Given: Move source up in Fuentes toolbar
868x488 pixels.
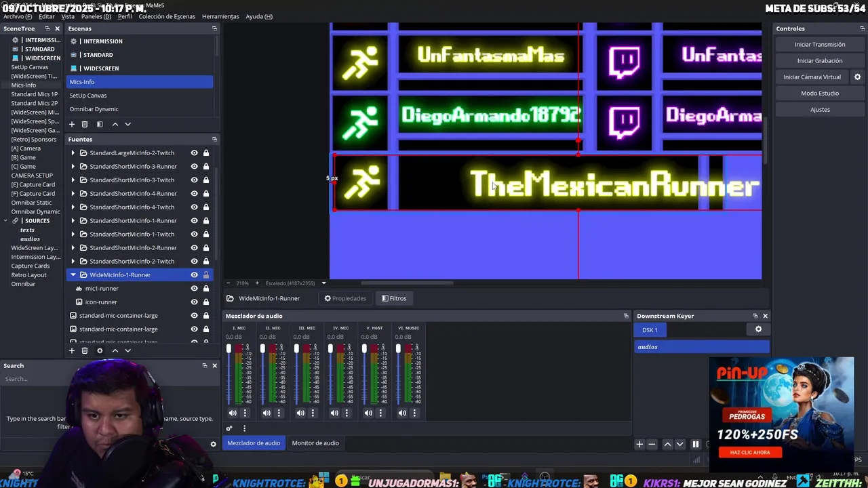Looking at the screenshot, I should [x=115, y=350].
